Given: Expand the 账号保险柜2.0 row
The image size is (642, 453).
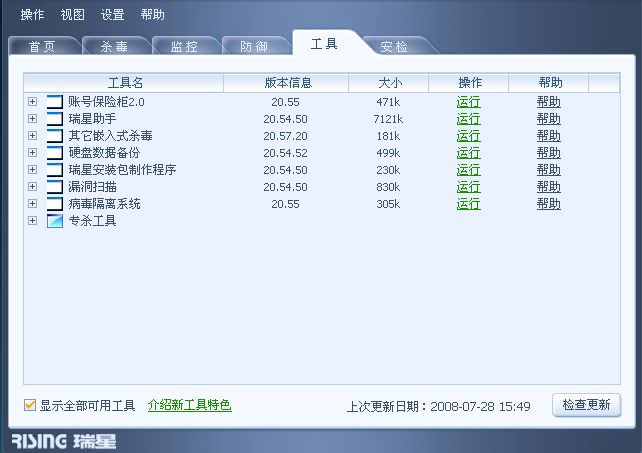Looking at the screenshot, I should pyautogui.click(x=32, y=102).
